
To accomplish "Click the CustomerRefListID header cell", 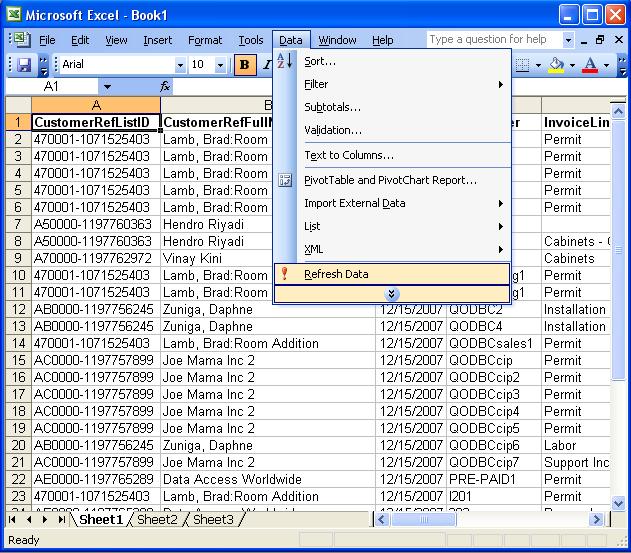I will coord(96,122).
